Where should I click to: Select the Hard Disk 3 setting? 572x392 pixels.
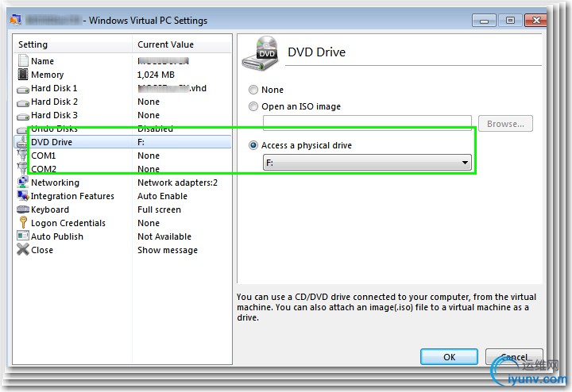[x=122, y=115]
